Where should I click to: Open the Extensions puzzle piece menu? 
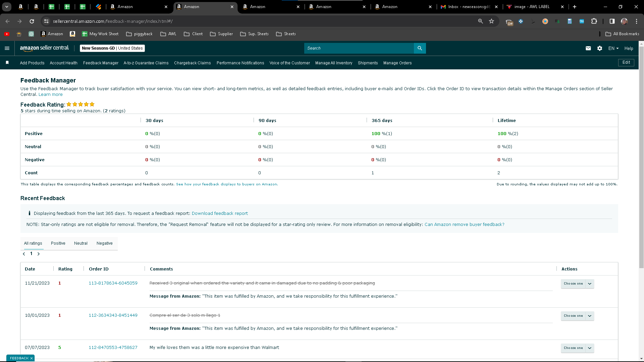(x=594, y=21)
